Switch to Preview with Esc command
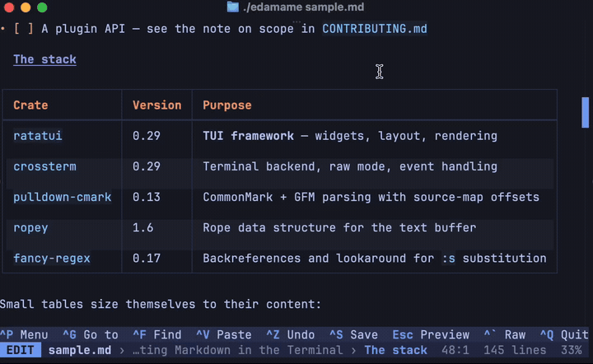This screenshot has width=593, height=364. (x=431, y=334)
